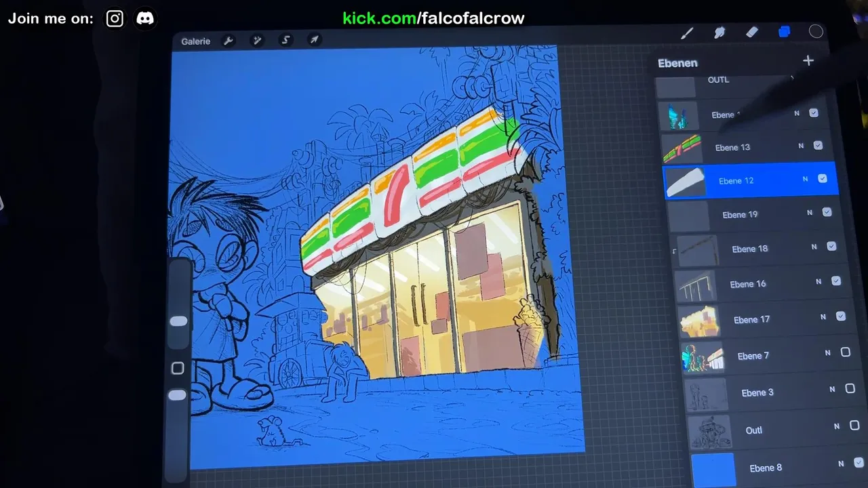The width and height of the screenshot is (868, 488).
Task: Open blend mode N of Ebene 17
Action: 823,317
